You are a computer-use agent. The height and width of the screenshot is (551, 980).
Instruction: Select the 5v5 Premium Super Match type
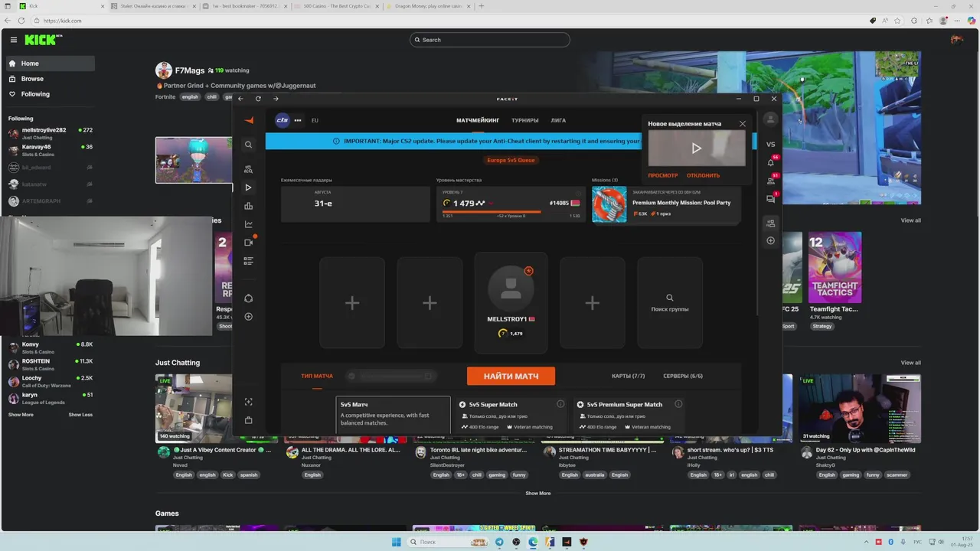point(629,414)
